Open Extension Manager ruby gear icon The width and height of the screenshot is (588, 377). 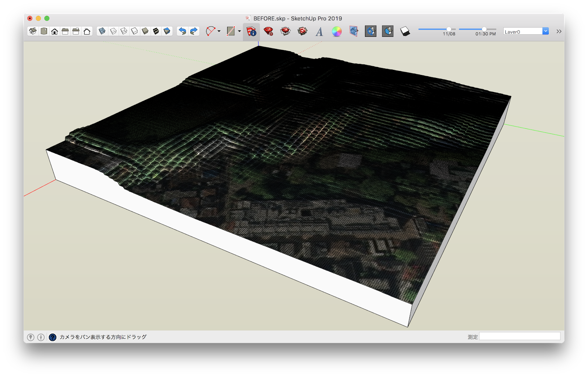[268, 32]
